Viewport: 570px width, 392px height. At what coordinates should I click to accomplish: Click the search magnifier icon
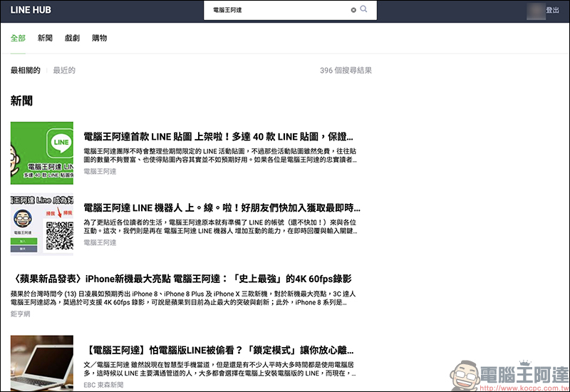pos(363,9)
